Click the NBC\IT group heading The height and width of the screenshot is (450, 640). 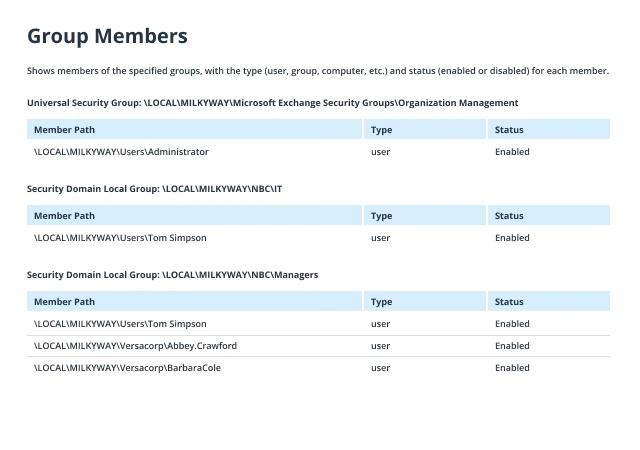point(154,189)
